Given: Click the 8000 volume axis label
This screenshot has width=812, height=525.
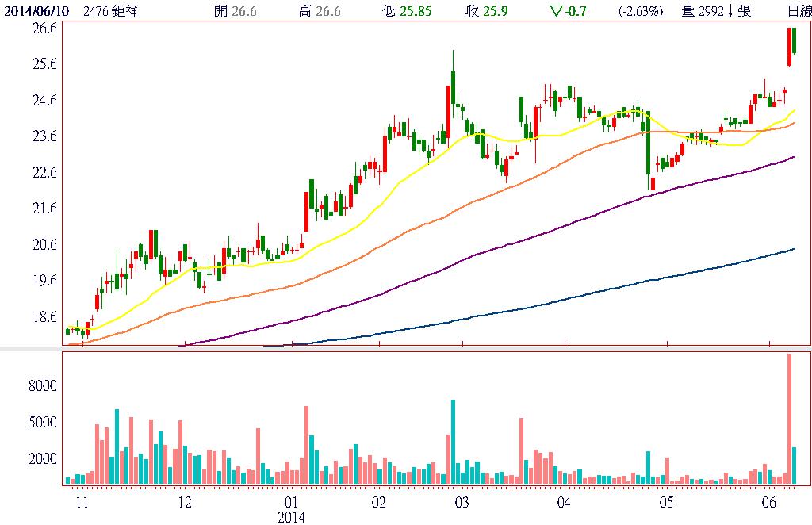Looking at the screenshot, I should click(44, 386).
